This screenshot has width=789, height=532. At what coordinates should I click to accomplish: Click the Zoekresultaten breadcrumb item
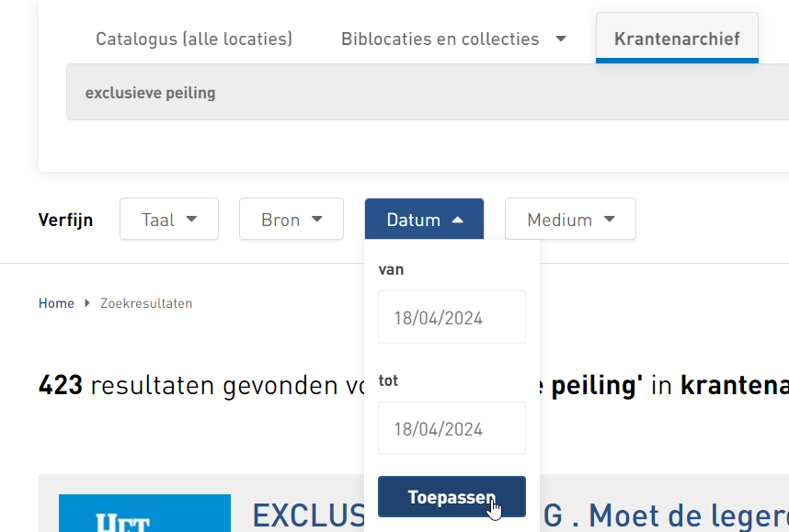(146, 303)
